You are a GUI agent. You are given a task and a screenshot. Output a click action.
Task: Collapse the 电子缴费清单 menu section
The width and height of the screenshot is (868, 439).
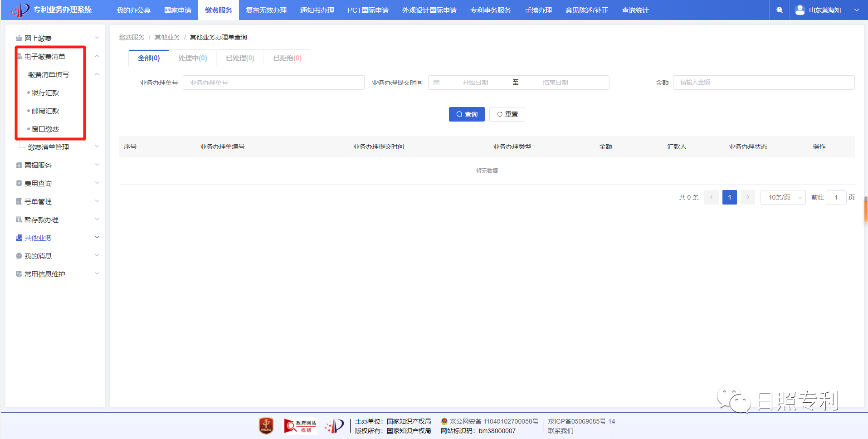click(97, 56)
